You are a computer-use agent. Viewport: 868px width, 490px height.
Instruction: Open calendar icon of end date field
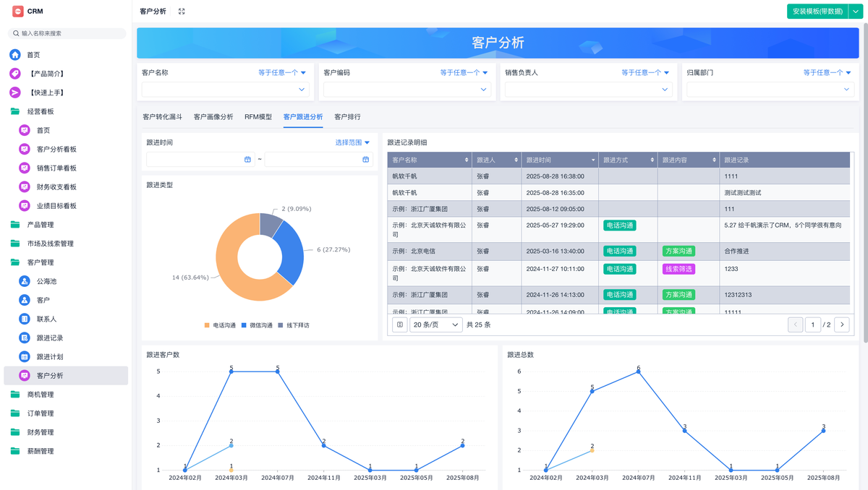[365, 159]
